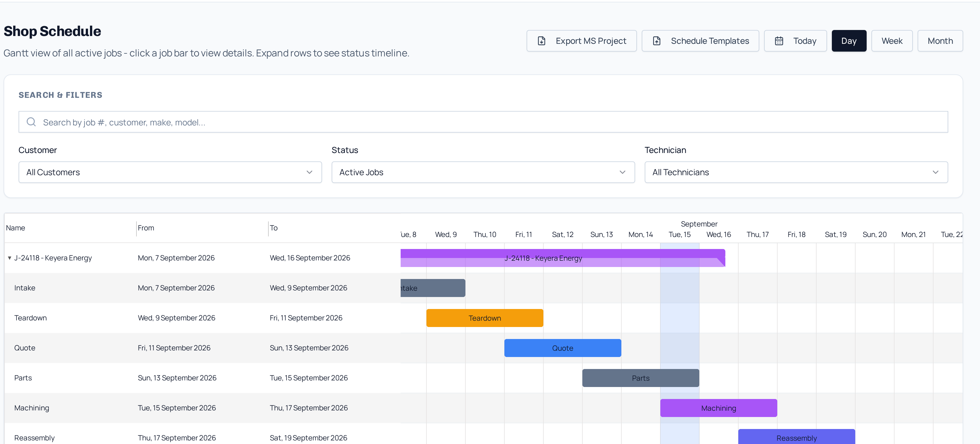980x444 pixels.
Task: Click Quote start date 'Fri, 11 September 2026'
Action: click(x=174, y=348)
